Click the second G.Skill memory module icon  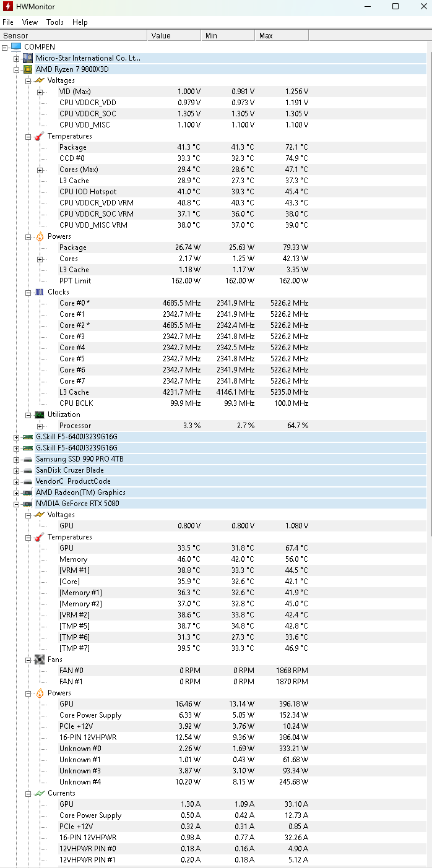tap(28, 448)
